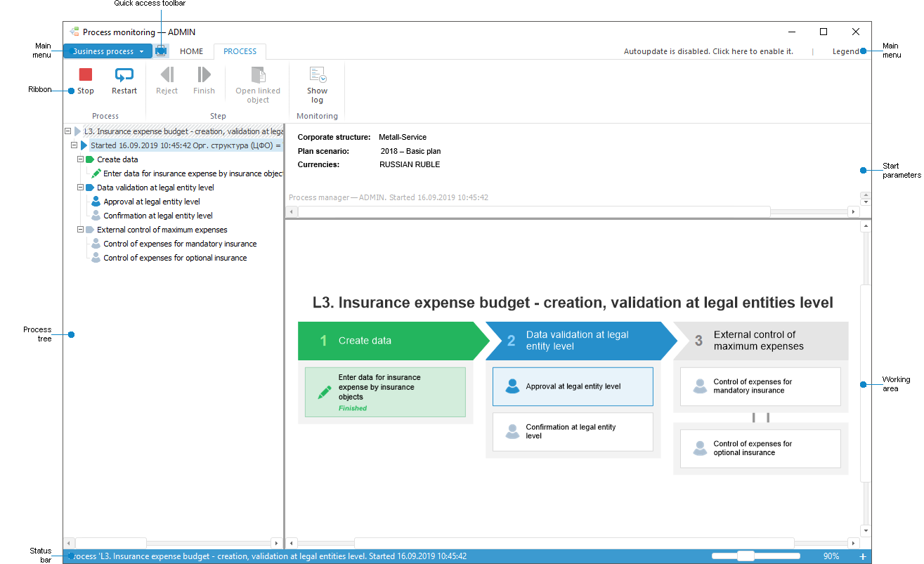This screenshot has height=564, width=924.
Task: Open the Business process main menu
Action: coord(108,51)
